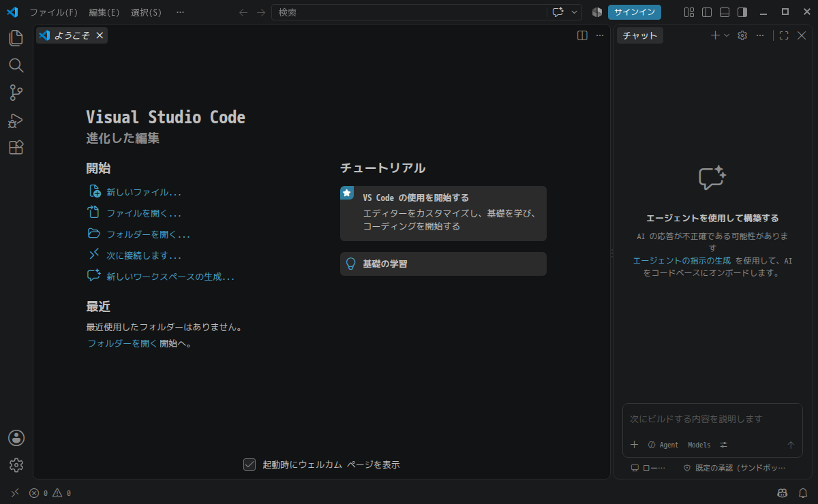This screenshot has width=818, height=504.
Task: Open the Search view in activity bar
Action: tap(16, 65)
